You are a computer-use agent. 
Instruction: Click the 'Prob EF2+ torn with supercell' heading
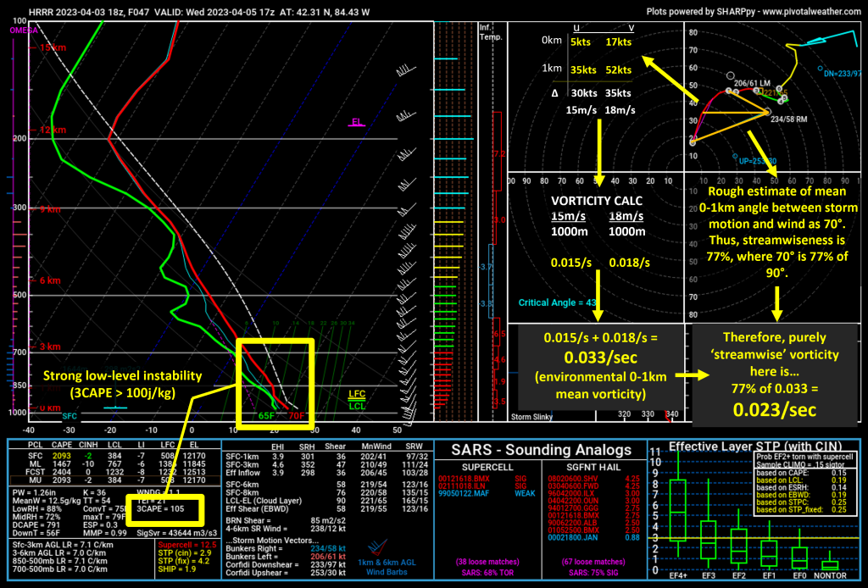coord(804,457)
